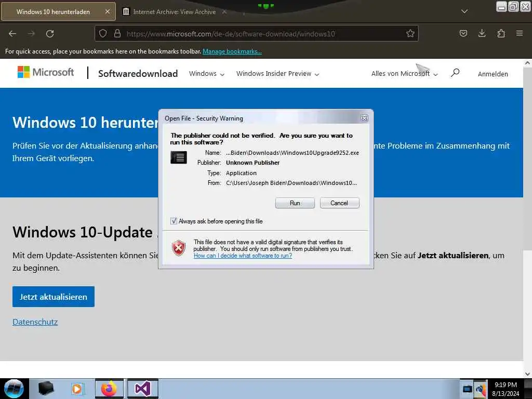Close the Windows 10 herunterladen tab

coord(108,11)
